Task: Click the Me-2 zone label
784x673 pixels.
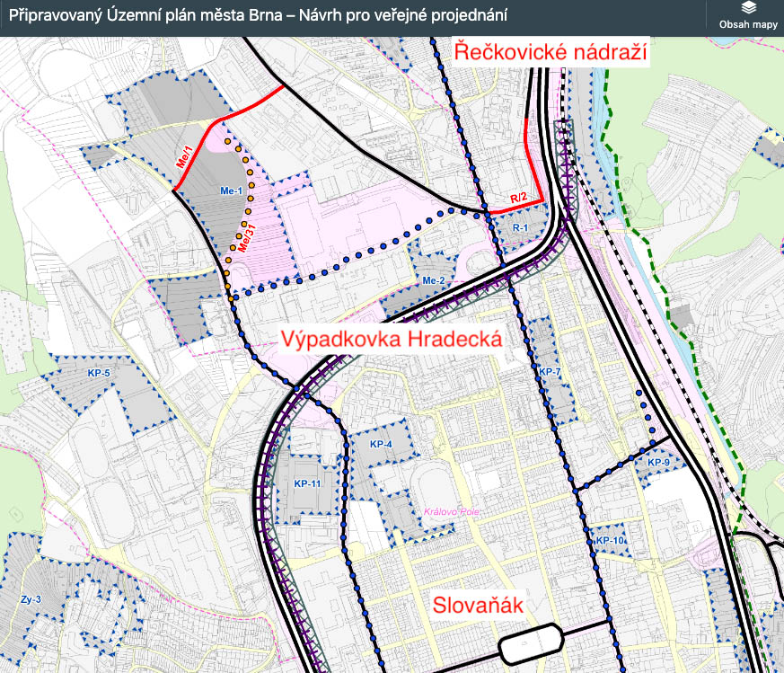Action: 434,280
